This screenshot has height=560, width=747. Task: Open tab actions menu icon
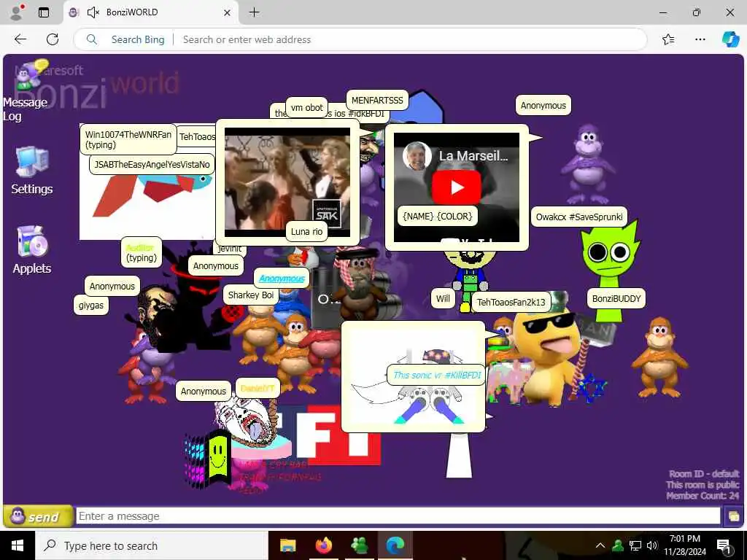[44, 12]
